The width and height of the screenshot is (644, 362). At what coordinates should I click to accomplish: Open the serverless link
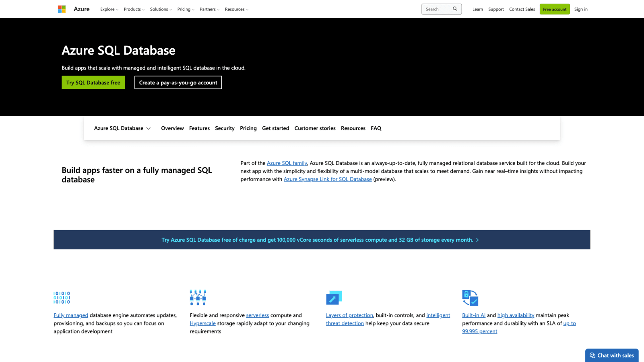[x=258, y=315]
